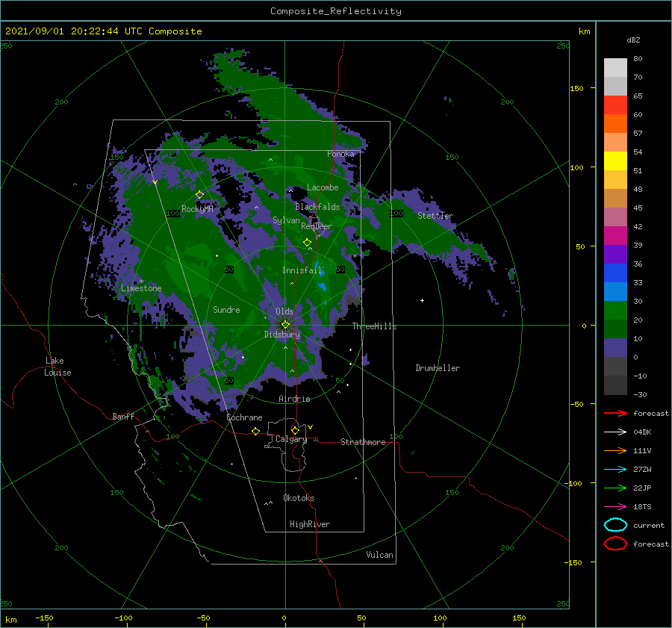Click the dBZ scale heading
Viewport: 672px width, 628px height.
tap(633, 40)
